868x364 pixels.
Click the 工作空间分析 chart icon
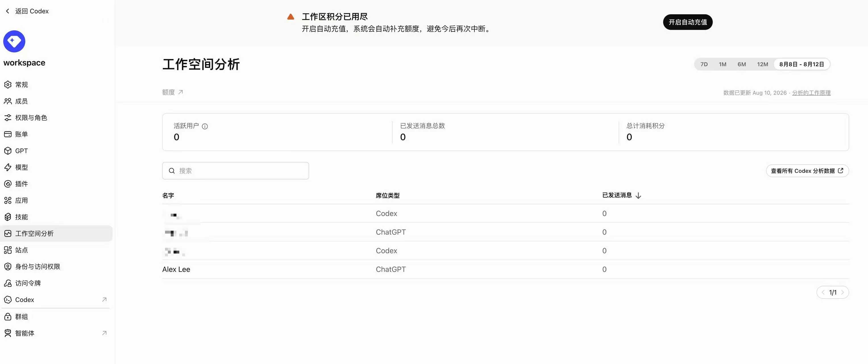coord(8,233)
